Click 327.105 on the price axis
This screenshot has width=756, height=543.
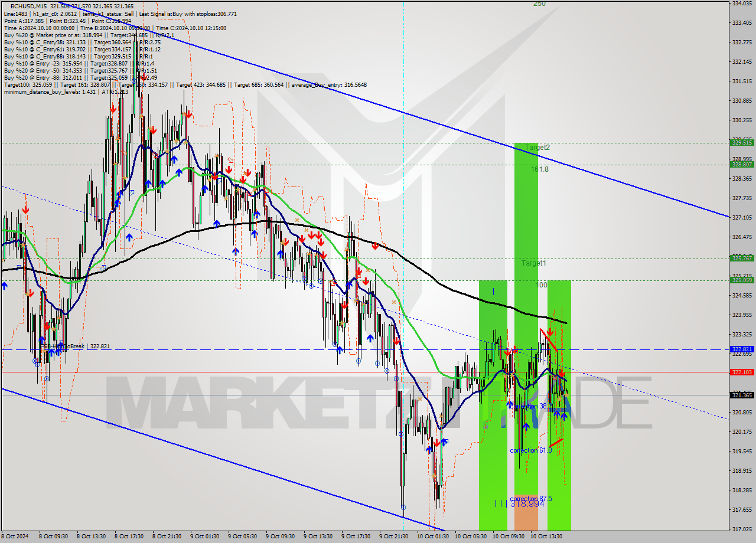coord(742,217)
